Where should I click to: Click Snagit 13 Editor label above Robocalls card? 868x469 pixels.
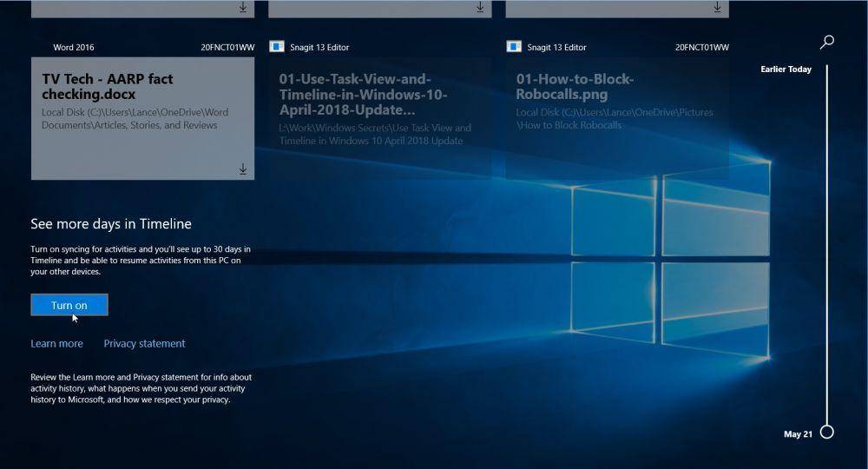[556, 48]
